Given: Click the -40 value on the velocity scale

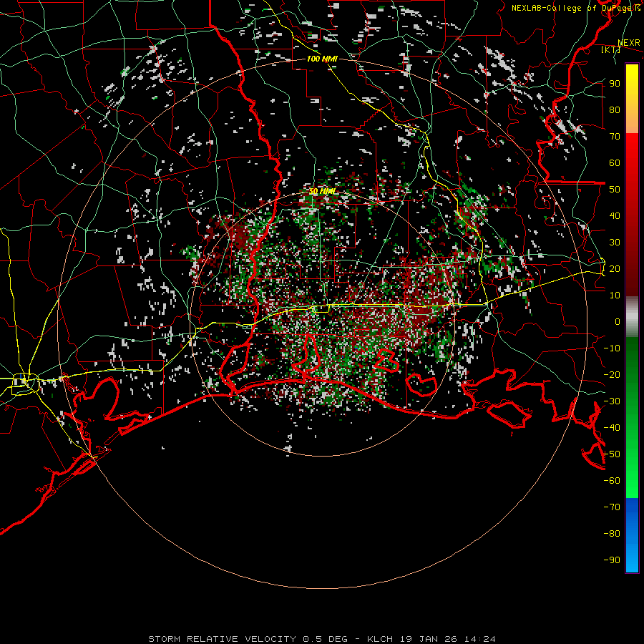Looking at the screenshot, I should (x=612, y=428).
